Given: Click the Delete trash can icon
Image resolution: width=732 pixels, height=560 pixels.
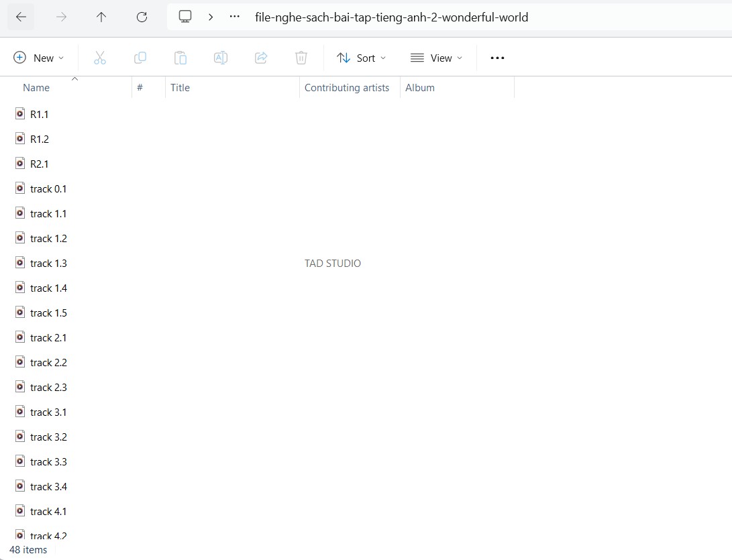Looking at the screenshot, I should (x=301, y=58).
